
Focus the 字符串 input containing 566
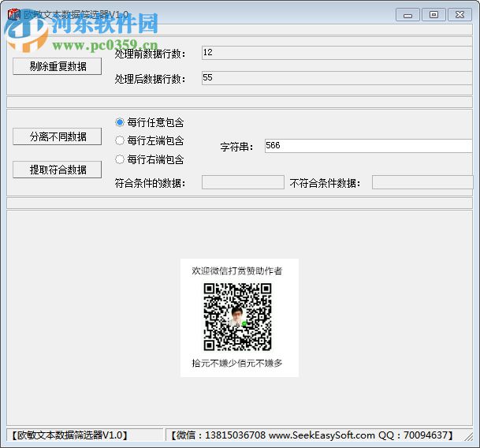[x=369, y=146]
